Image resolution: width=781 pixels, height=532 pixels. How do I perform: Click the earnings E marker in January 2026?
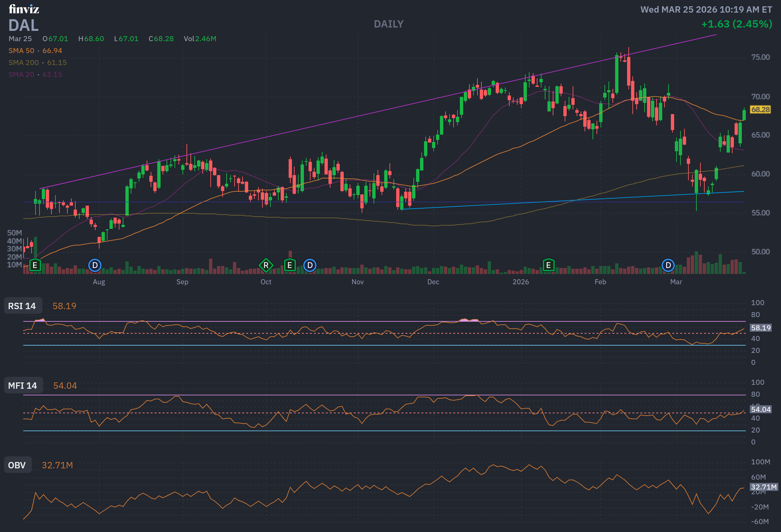(x=548, y=265)
